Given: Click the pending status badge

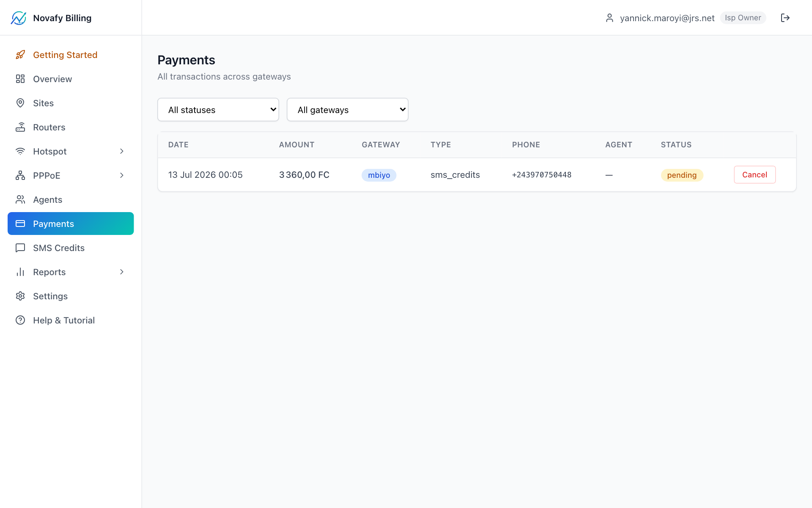Looking at the screenshot, I should point(682,175).
